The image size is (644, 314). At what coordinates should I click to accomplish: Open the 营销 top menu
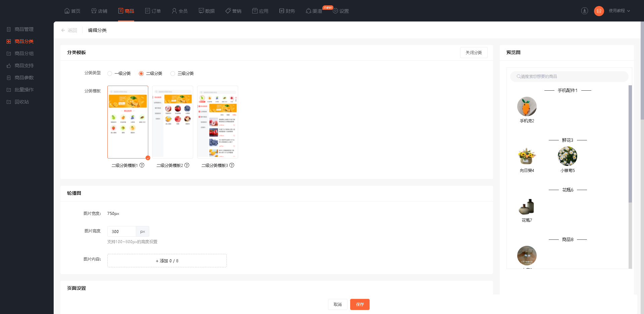point(233,11)
